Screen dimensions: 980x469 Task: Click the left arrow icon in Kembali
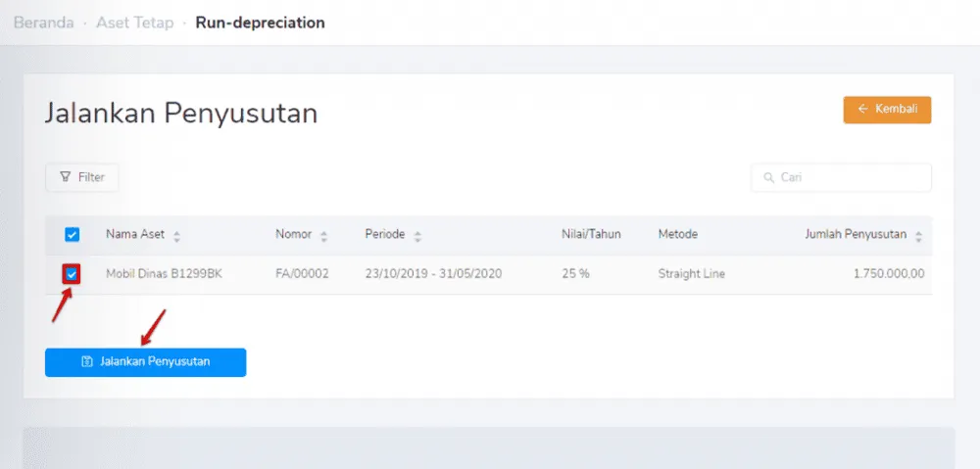tap(863, 110)
